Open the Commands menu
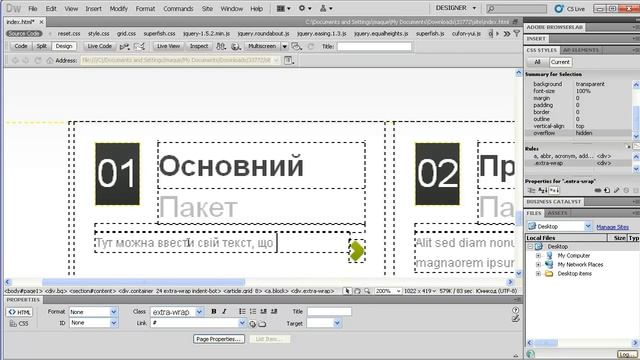640x360 pixels. [x=178, y=9]
